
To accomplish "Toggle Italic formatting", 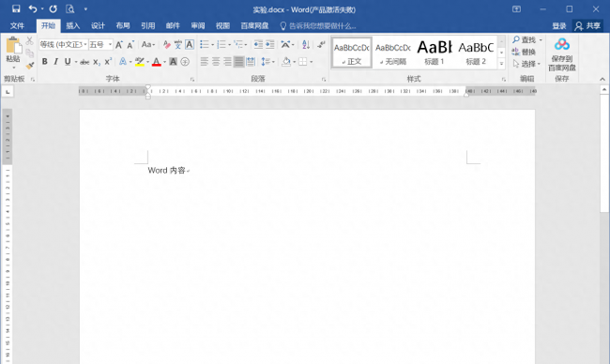I will pos(56,61).
